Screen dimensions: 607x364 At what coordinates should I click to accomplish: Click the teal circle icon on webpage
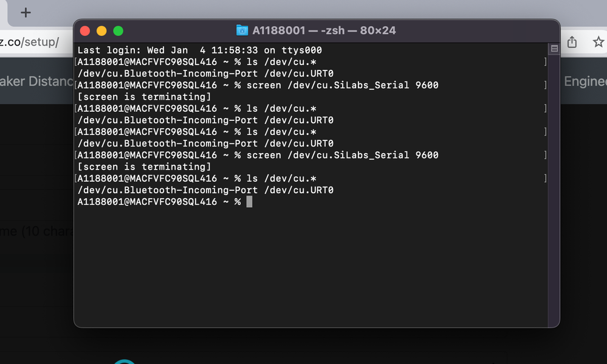[125, 361]
